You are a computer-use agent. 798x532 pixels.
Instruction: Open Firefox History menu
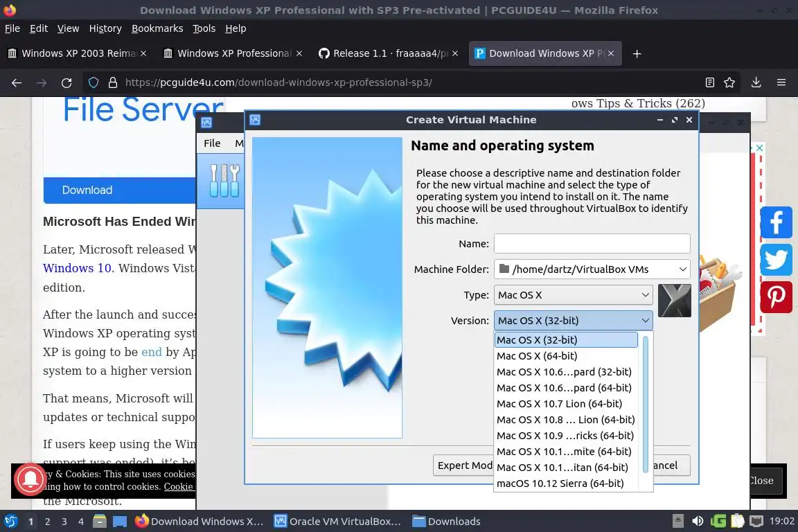tap(105, 28)
